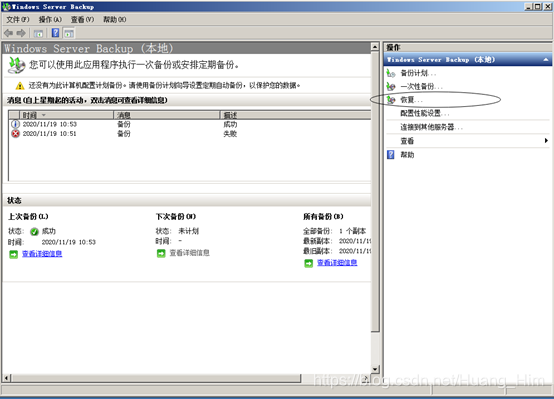Click the 失败 description in the messages list
This screenshot has width=554, height=399.
[230, 134]
